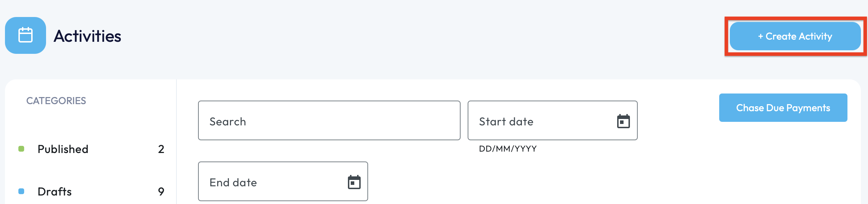Select the Published category
The image size is (868, 204).
(x=63, y=149)
